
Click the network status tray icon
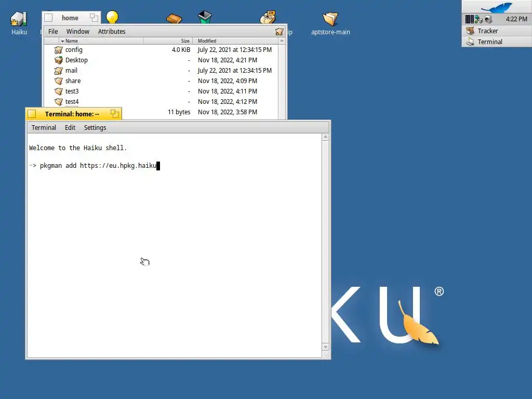click(478, 19)
